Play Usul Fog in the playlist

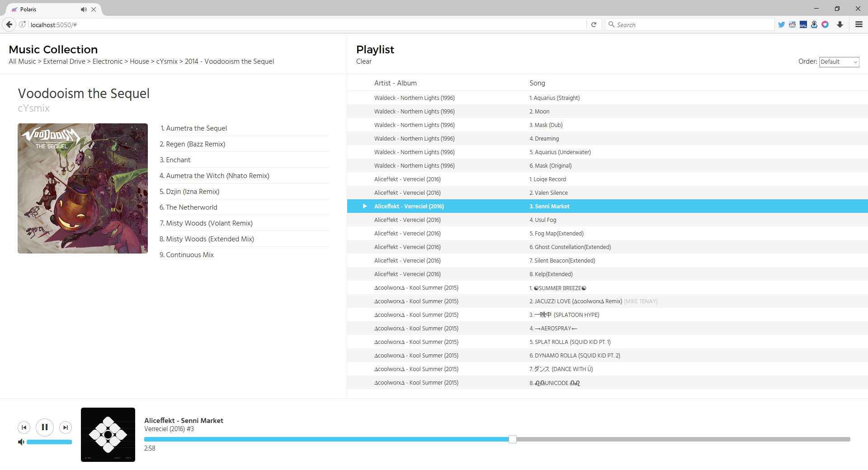[x=608, y=220]
